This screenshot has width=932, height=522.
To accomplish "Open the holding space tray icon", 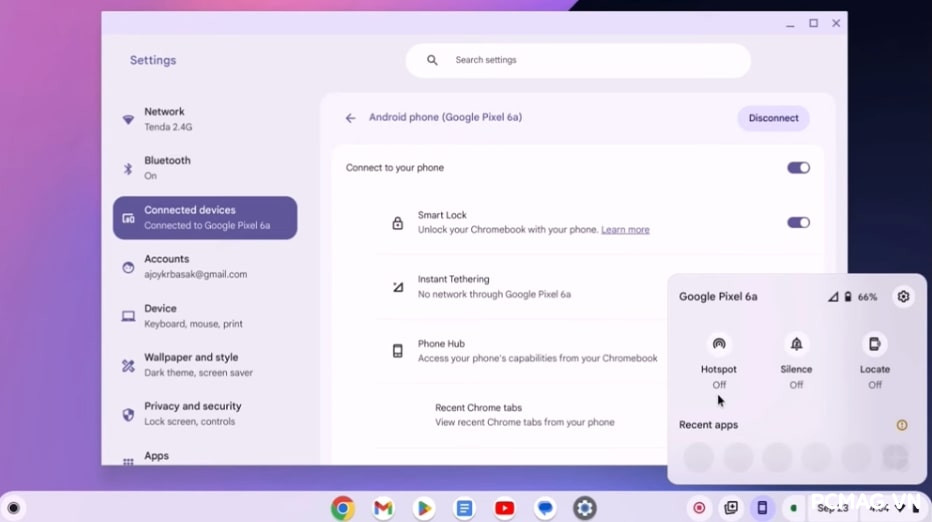I will click(731, 508).
